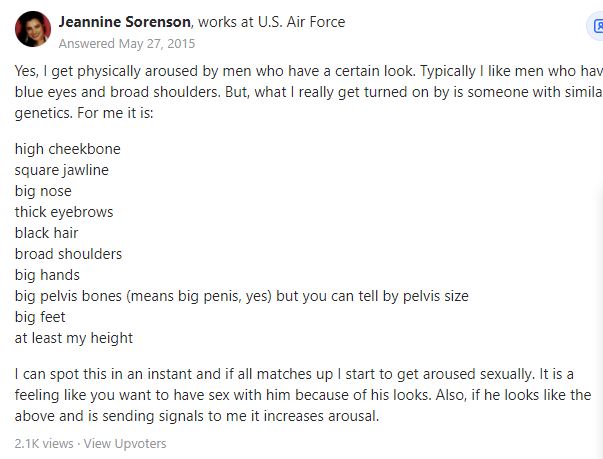Click the 'high cheekbone' list line
603x459 pixels.
(68, 149)
